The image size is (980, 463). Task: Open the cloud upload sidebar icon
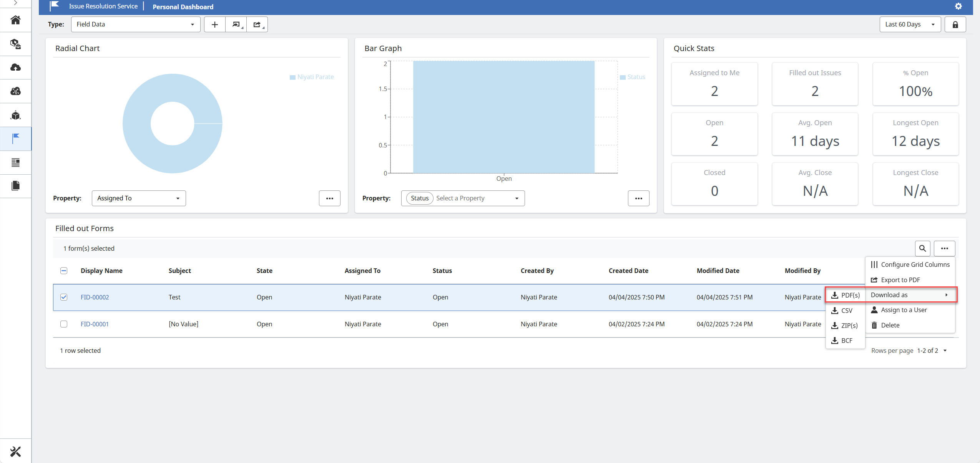click(x=15, y=68)
